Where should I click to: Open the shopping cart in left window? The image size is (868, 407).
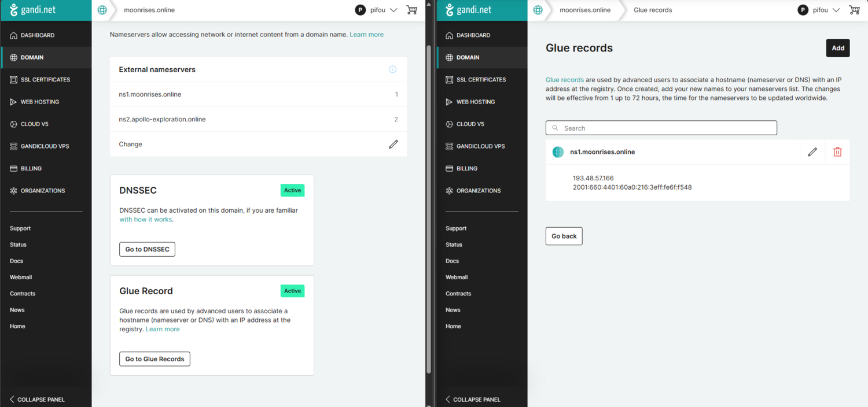411,10
